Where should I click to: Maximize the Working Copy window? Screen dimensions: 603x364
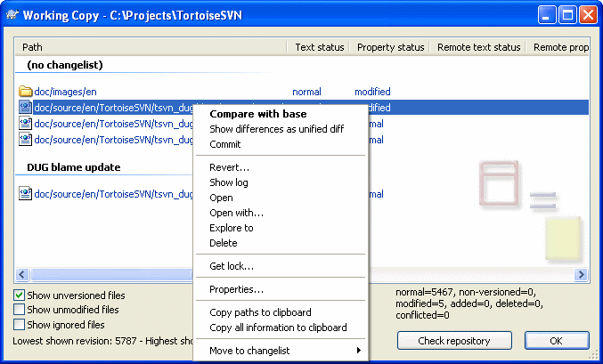[567, 15]
